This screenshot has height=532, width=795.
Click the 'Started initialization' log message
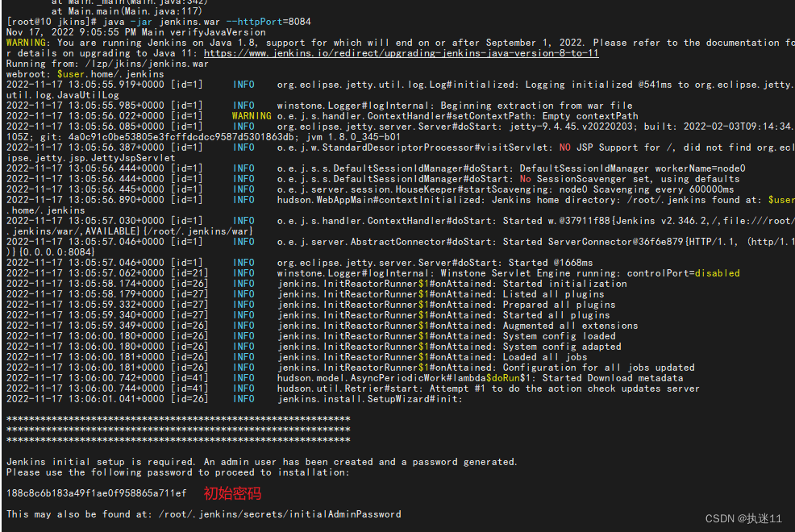tap(564, 284)
